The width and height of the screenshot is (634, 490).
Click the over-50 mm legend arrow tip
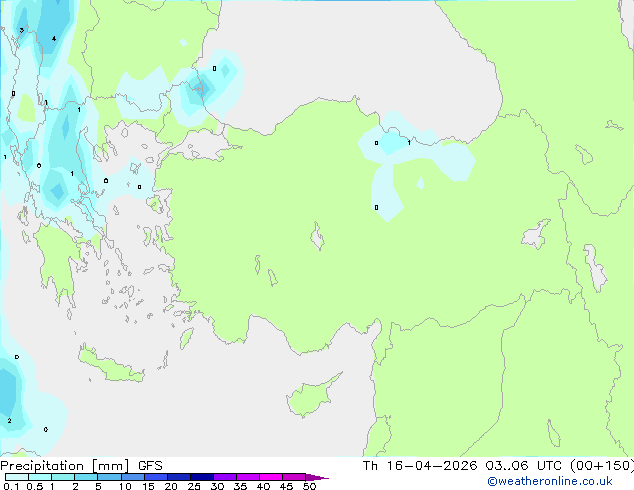point(317,477)
